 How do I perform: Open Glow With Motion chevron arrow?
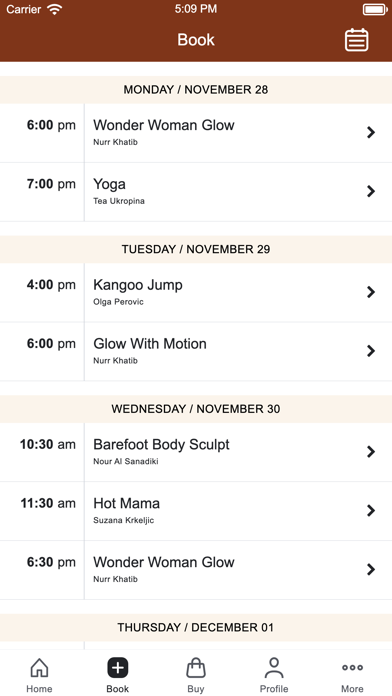click(x=371, y=351)
